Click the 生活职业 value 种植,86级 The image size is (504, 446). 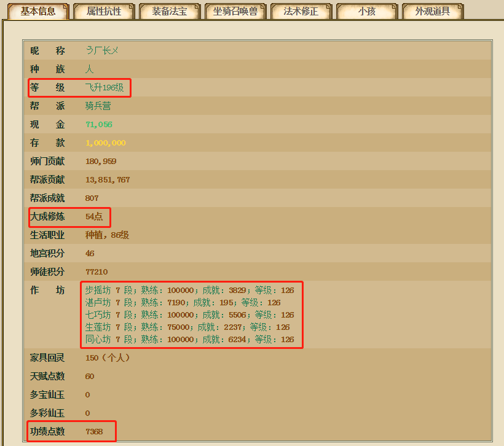pos(107,235)
